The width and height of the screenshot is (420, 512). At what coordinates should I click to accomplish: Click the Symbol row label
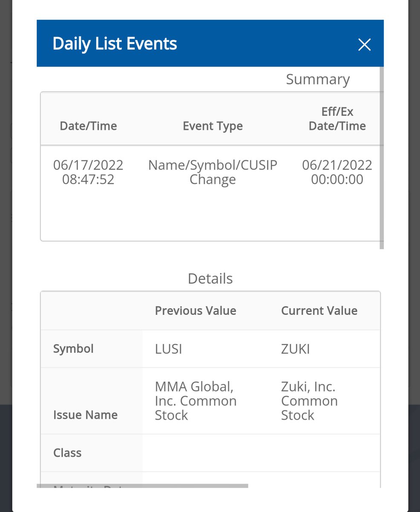[x=73, y=349]
